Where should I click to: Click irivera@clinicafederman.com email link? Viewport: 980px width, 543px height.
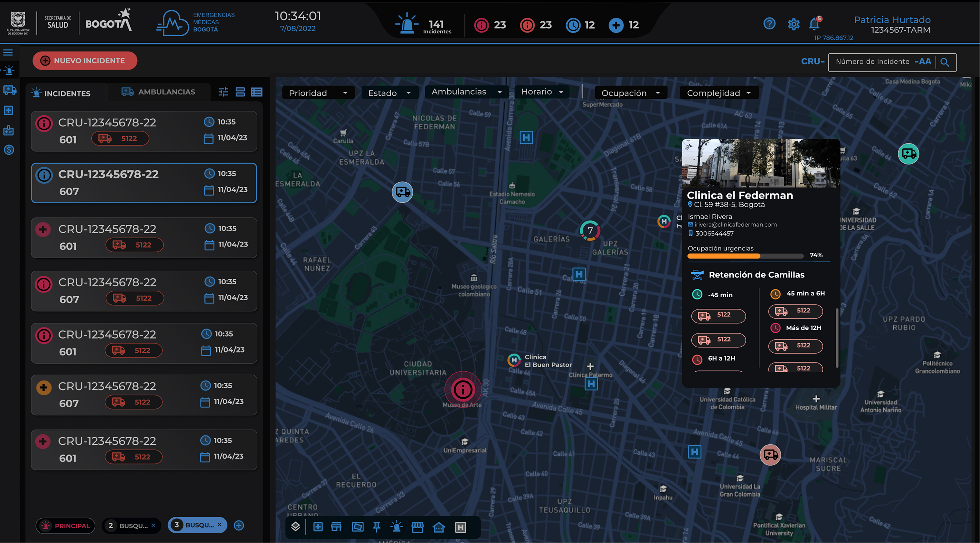(736, 224)
